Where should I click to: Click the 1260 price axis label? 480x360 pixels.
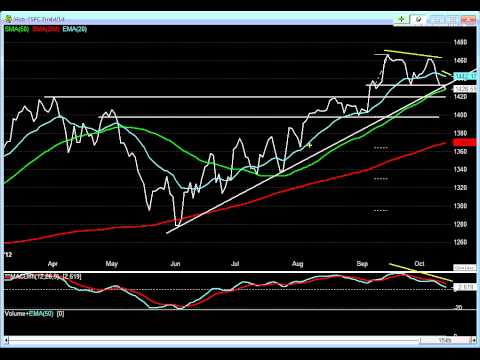[x=460, y=242]
